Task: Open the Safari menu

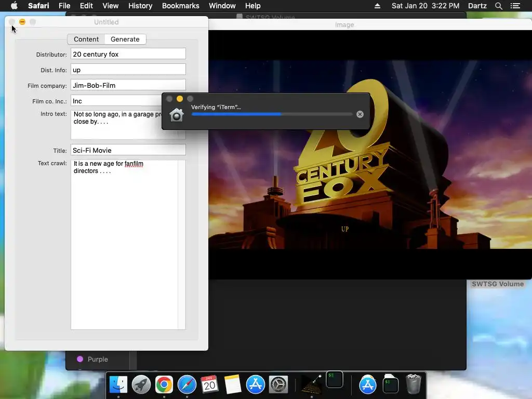Action: point(38,6)
